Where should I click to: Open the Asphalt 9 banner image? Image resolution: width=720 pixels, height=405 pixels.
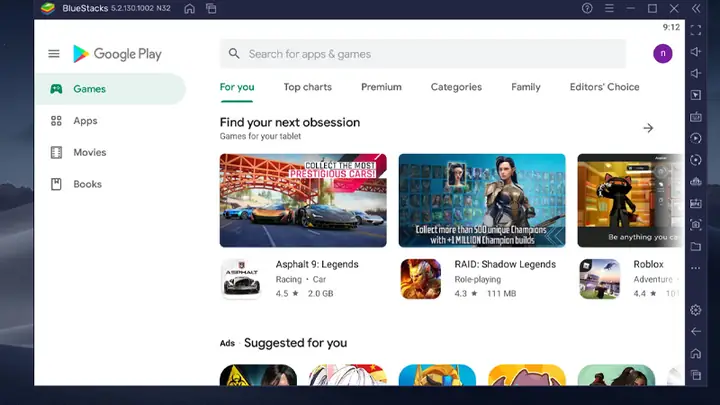[303, 200]
